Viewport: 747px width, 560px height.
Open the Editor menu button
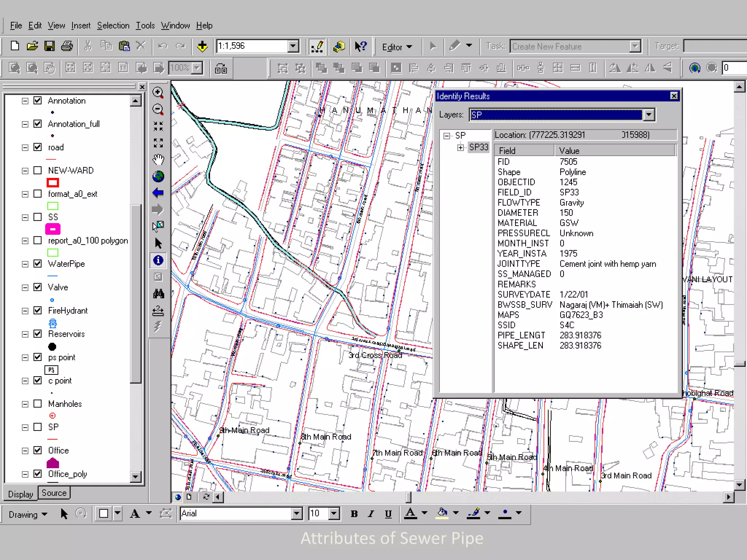tap(397, 47)
